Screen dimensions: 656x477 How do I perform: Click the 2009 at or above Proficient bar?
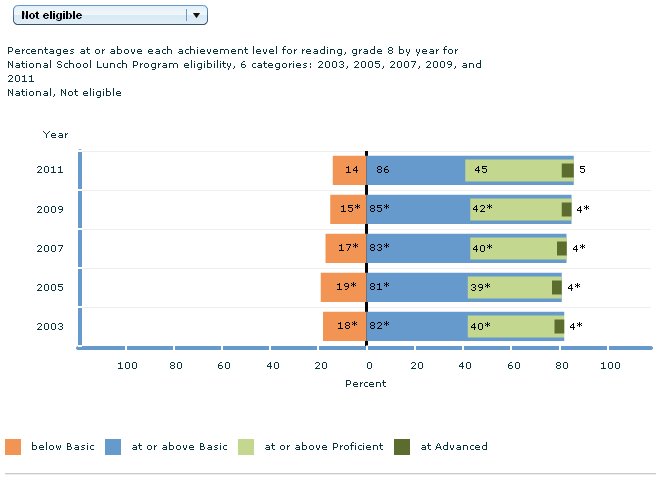pyautogui.click(x=515, y=209)
